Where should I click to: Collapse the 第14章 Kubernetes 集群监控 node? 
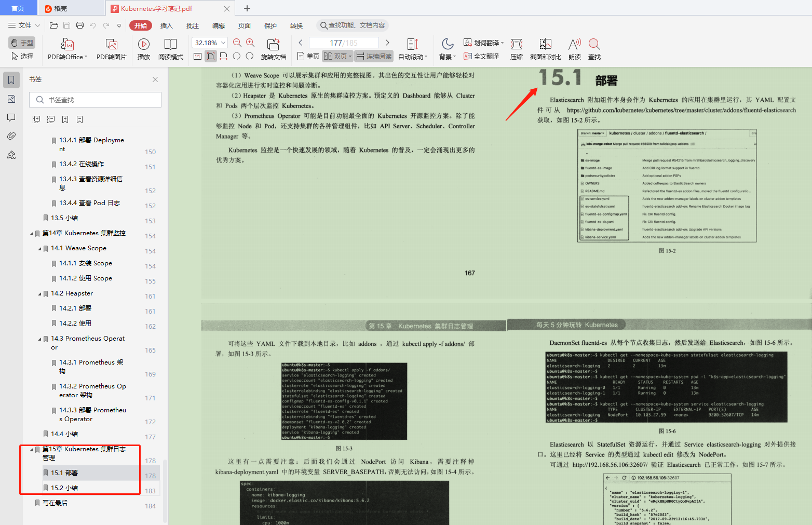pyautogui.click(x=31, y=234)
